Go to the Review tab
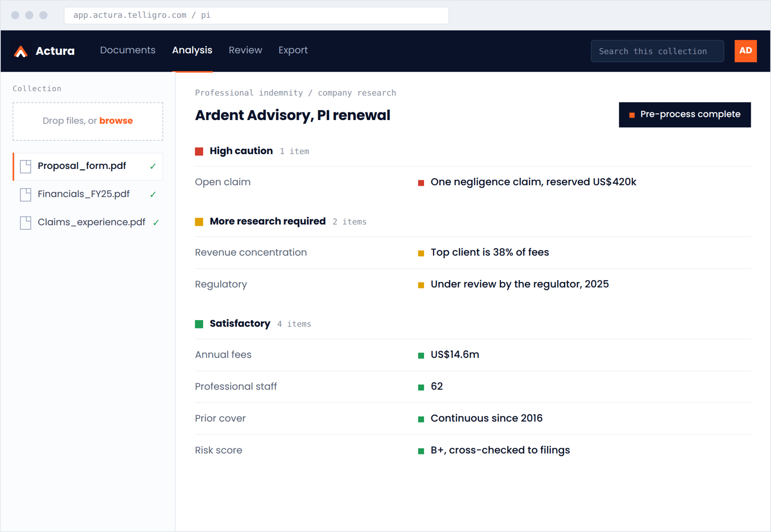Viewport: 771px width, 532px height. tap(245, 50)
